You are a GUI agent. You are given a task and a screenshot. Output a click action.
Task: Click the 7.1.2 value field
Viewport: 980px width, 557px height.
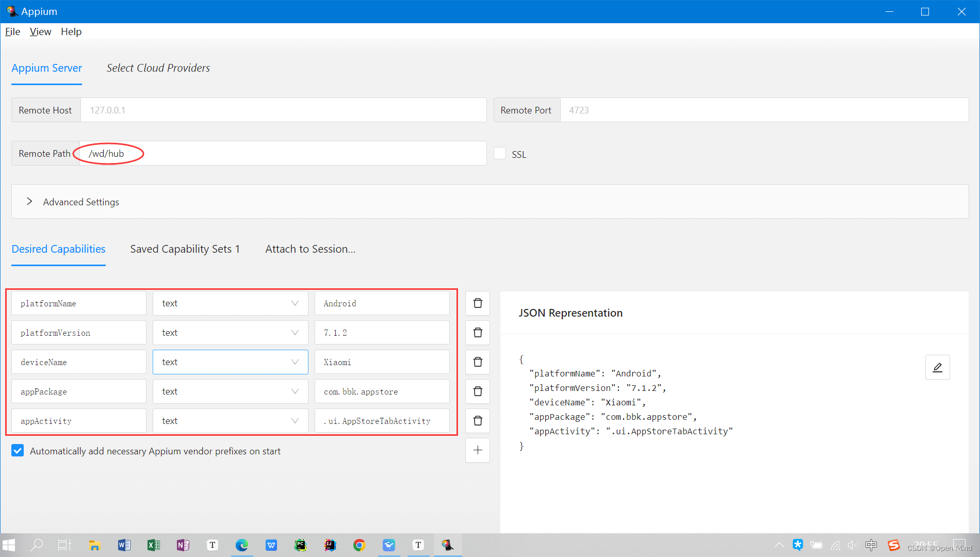point(382,333)
